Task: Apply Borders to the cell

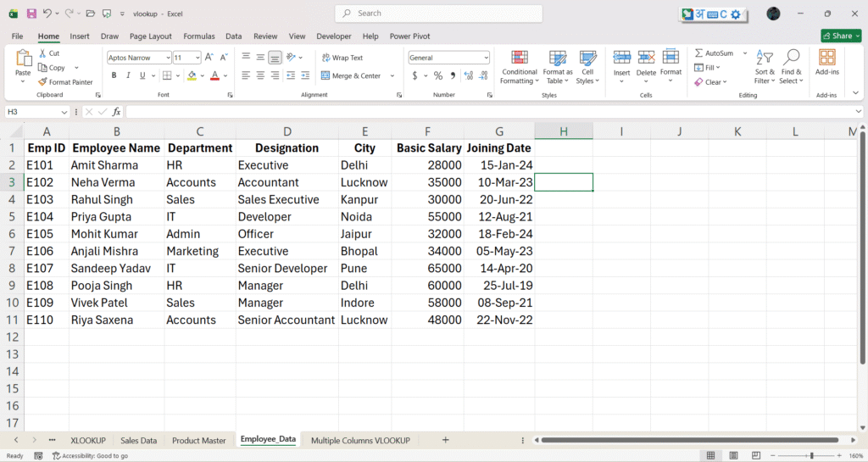Action: [167, 75]
